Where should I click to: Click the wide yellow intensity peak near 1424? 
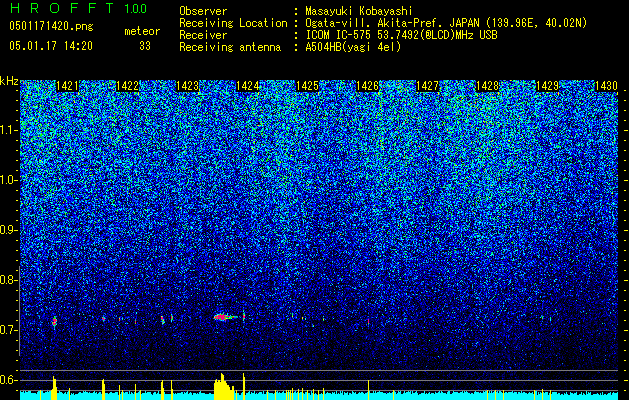pos(224,387)
